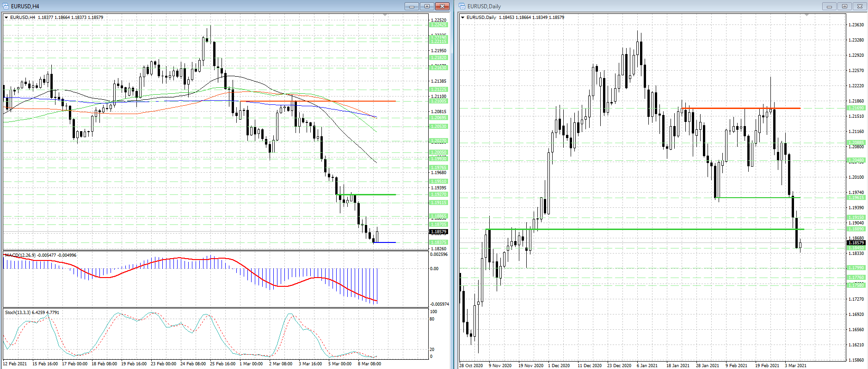Click the green 1.18890 level label in Daily scale

tap(856, 229)
